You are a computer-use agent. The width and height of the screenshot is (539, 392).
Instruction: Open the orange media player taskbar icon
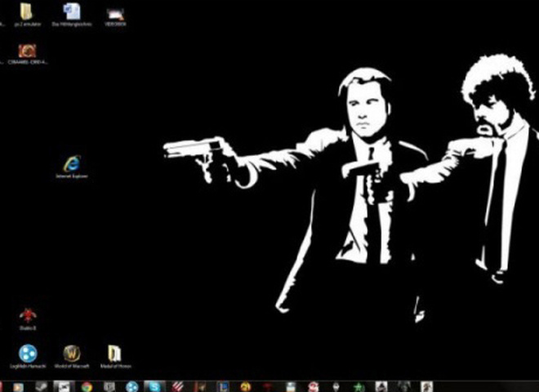[18, 387]
